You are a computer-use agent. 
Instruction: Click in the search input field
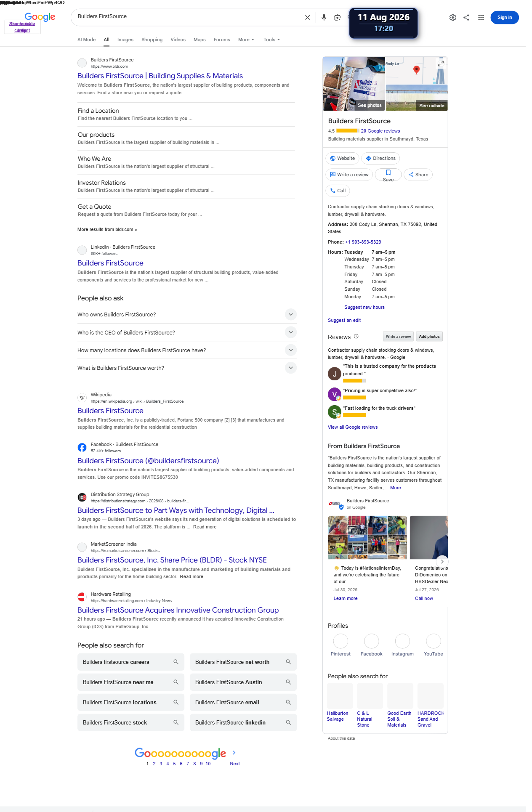(187, 16)
